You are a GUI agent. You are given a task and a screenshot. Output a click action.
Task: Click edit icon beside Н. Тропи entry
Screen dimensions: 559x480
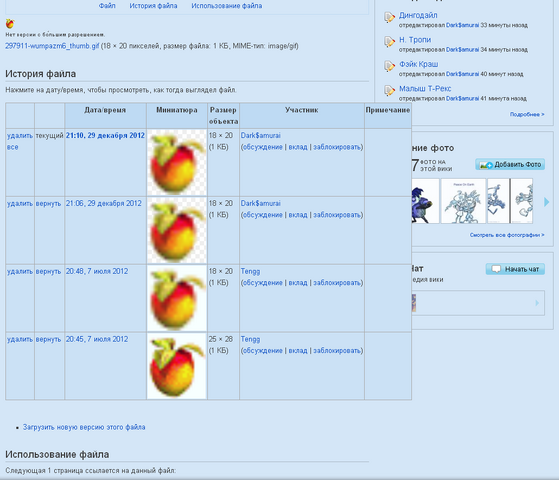coord(389,42)
